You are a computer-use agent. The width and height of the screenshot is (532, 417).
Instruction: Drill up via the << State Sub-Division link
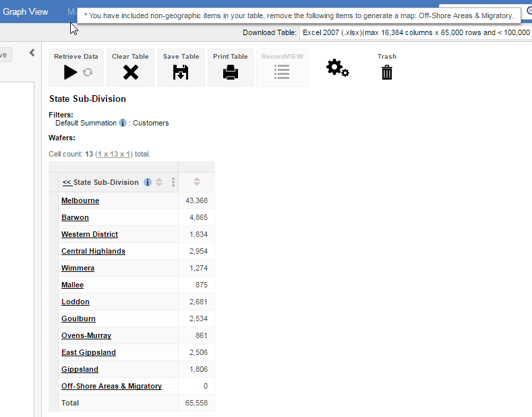click(100, 182)
